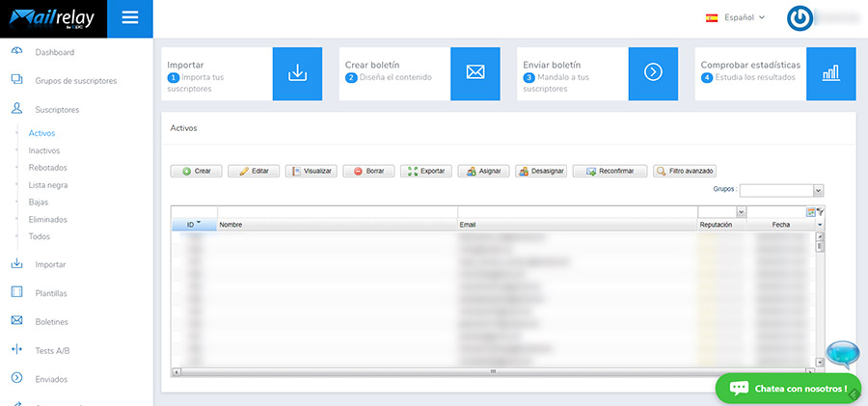Open Grupos de suscriptores
868x406 pixels.
coord(76,81)
